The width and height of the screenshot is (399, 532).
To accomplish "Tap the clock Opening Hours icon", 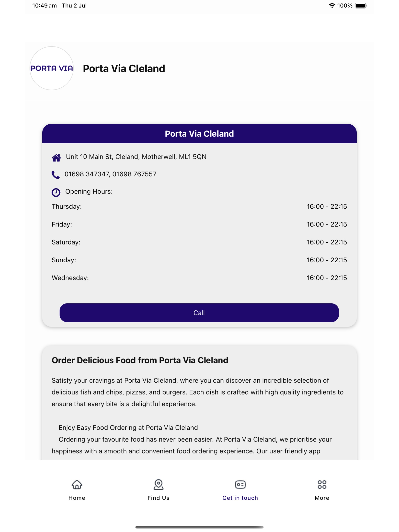I will (56, 192).
